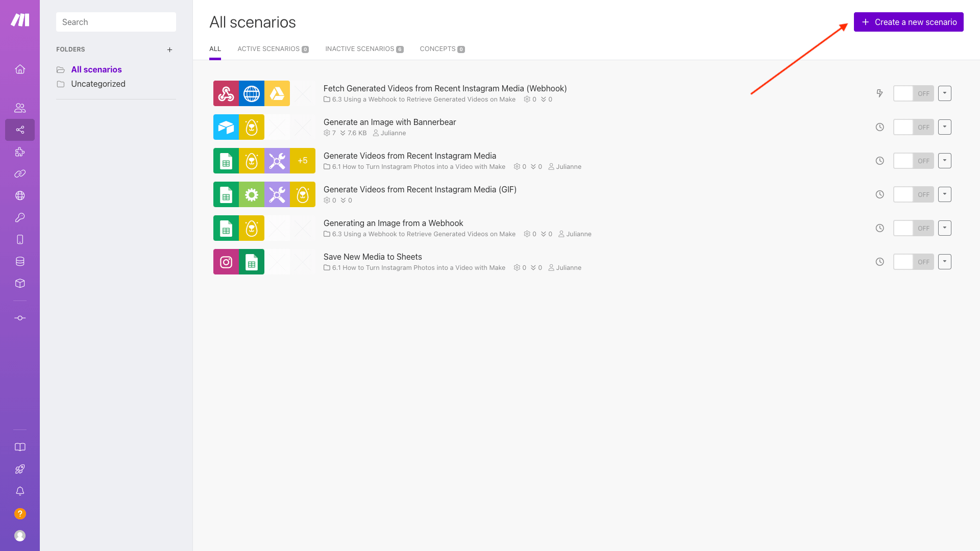Enable Generate Videos from Recent Instagram Media scenario

[x=913, y=161]
